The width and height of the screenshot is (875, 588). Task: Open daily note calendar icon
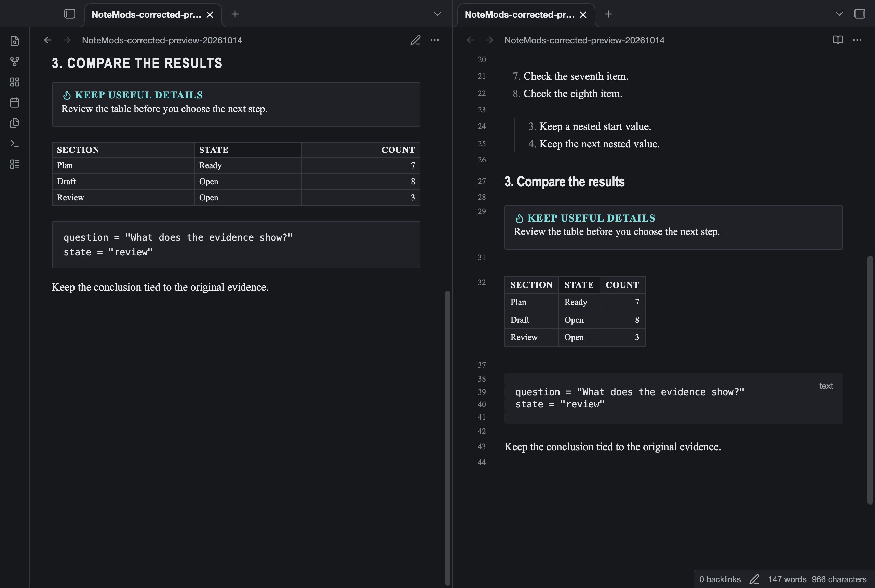(15, 102)
